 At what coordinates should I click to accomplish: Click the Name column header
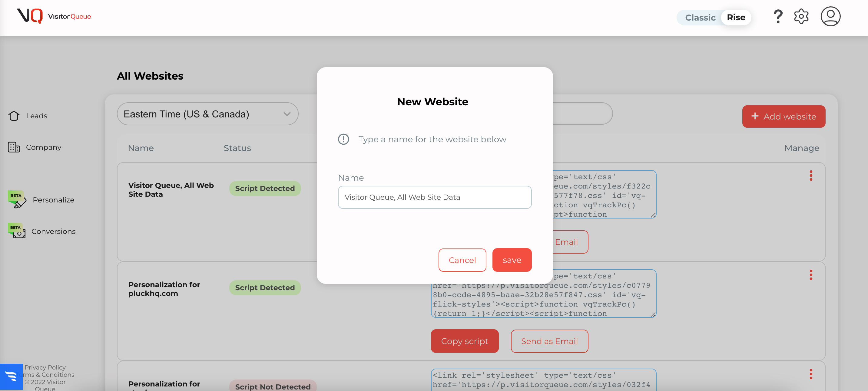pos(141,148)
